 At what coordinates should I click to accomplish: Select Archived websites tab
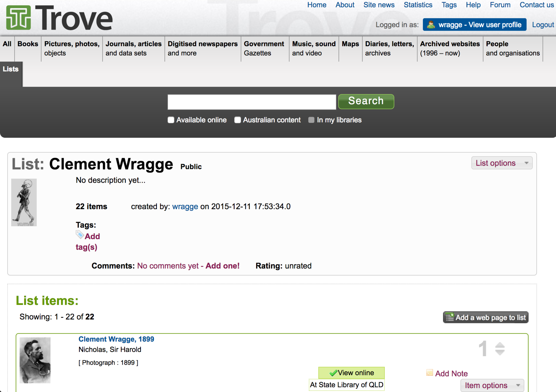point(450,48)
